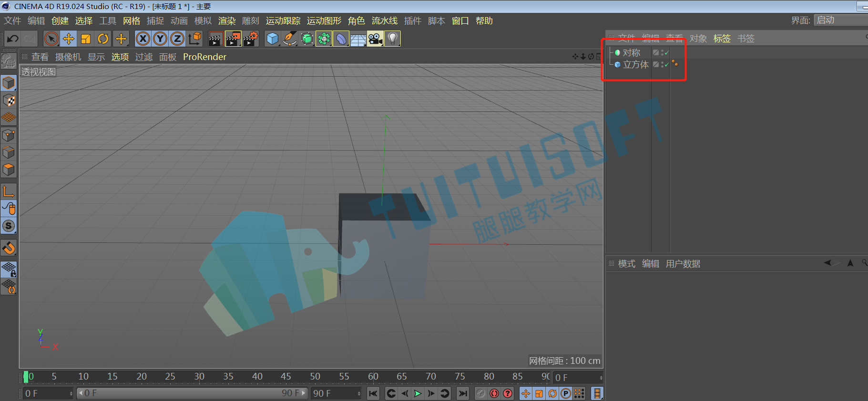868x401 pixels.
Task: Toggle the Y axis lock
Action: [x=160, y=39]
